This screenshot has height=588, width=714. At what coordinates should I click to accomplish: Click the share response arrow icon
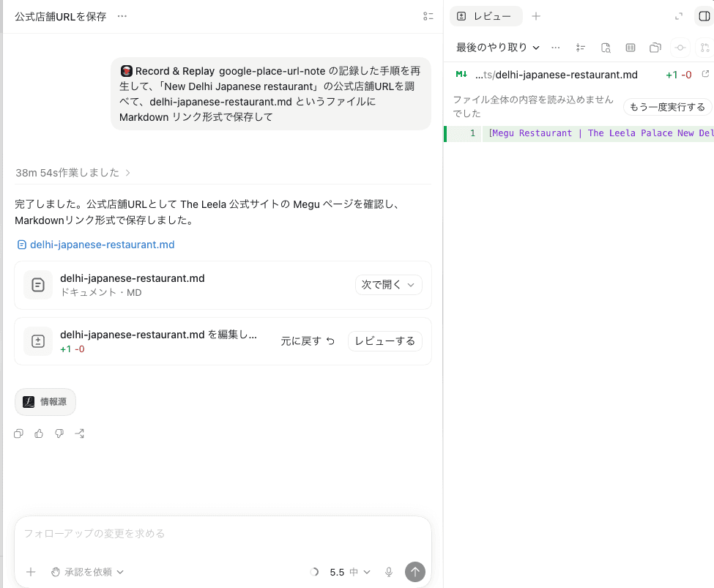coord(80,433)
